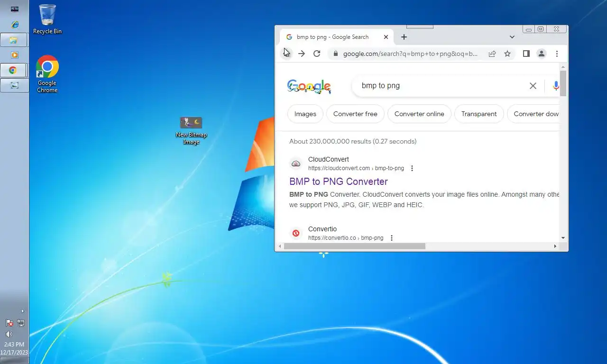
Task: Select the 'New Bitmap Image' desktop file
Action: click(191, 131)
